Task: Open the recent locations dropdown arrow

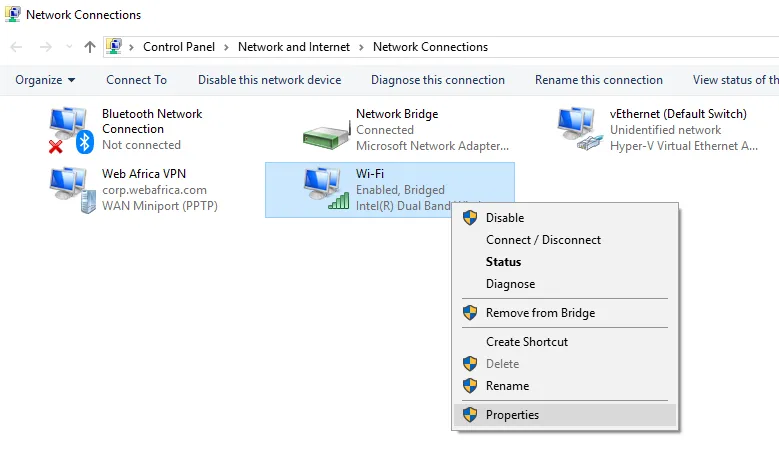Action: (69, 47)
